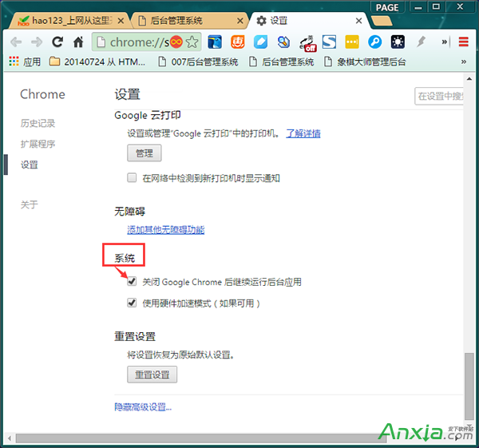The width and height of the screenshot is (479, 448).
Task: Close the hao123 tab
Action: (121, 21)
